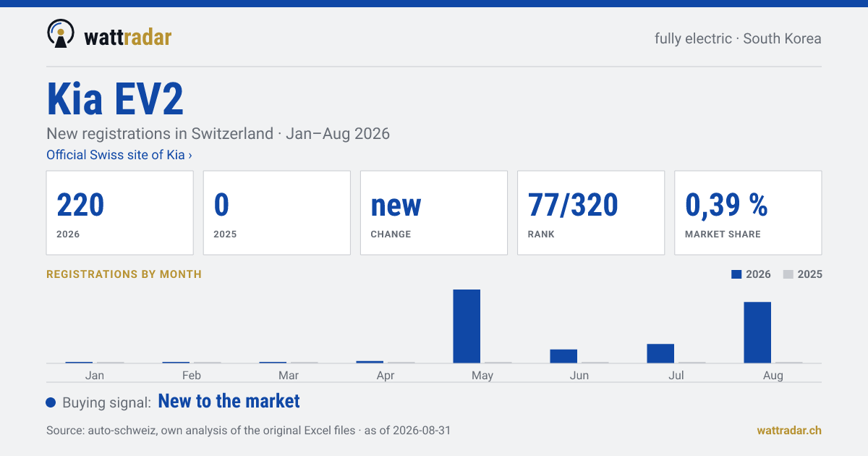The image size is (868, 456).
Task: Click the auto-schweiz source line
Action: click(248, 430)
